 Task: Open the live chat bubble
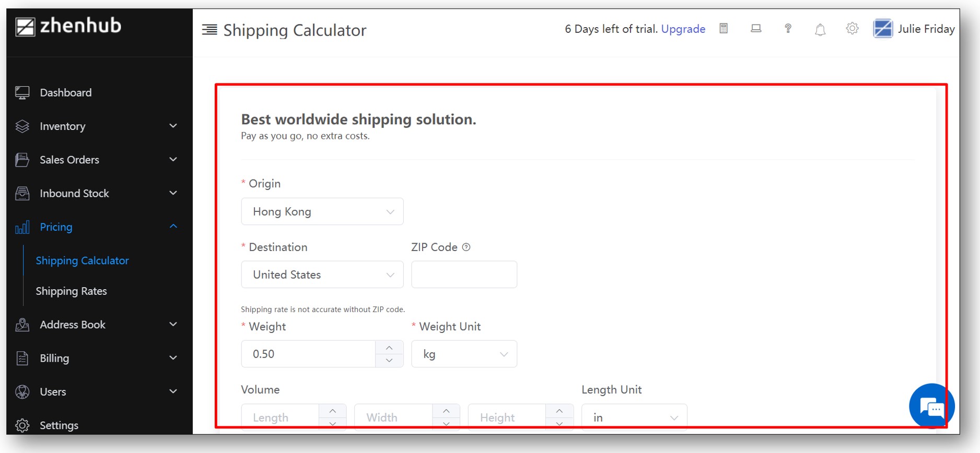click(x=932, y=406)
